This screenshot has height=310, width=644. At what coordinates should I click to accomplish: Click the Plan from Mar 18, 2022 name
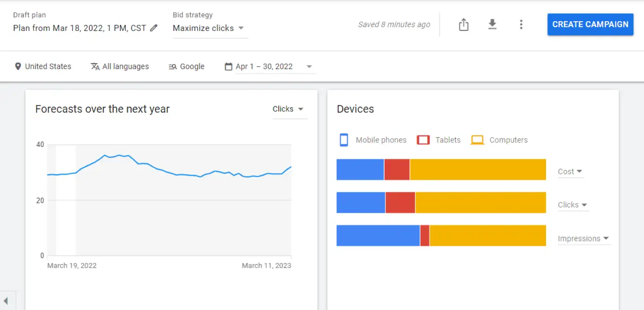pyautogui.click(x=80, y=28)
